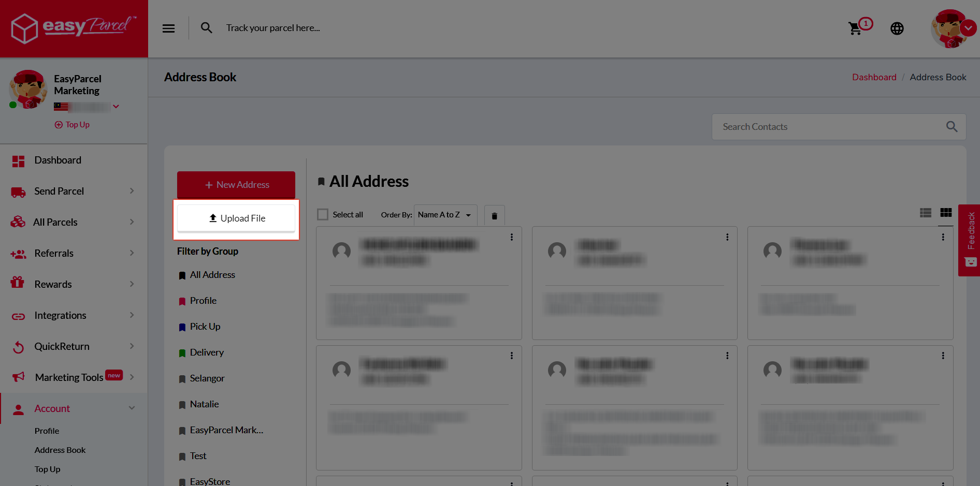Click the Marketing Tools megaphone icon
This screenshot has width=980, height=486.
[x=18, y=377]
